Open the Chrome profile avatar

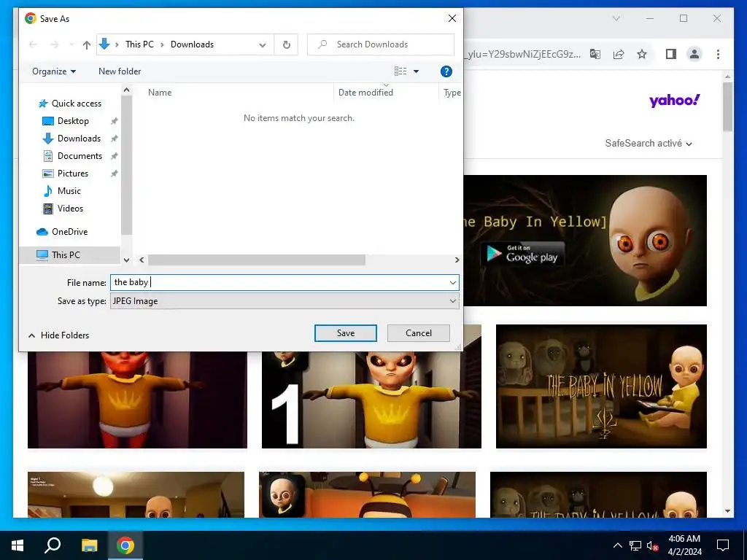[x=694, y=54]
